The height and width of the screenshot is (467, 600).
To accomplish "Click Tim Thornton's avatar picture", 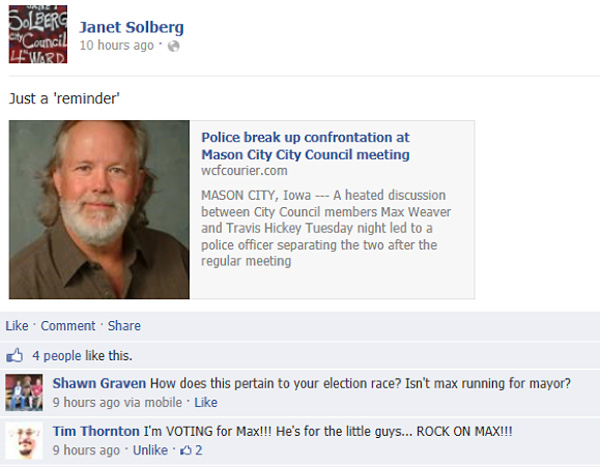I will (x=24, y=440).
